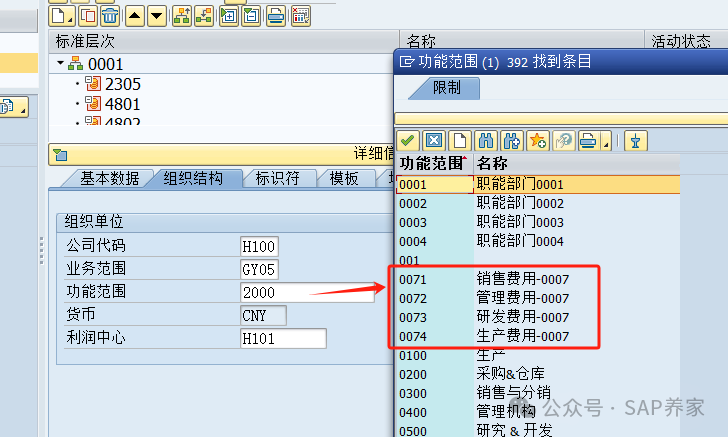Screen dimensions: 728x437
Task: Click the popup title bar window icon
Action: coord(407,61)
